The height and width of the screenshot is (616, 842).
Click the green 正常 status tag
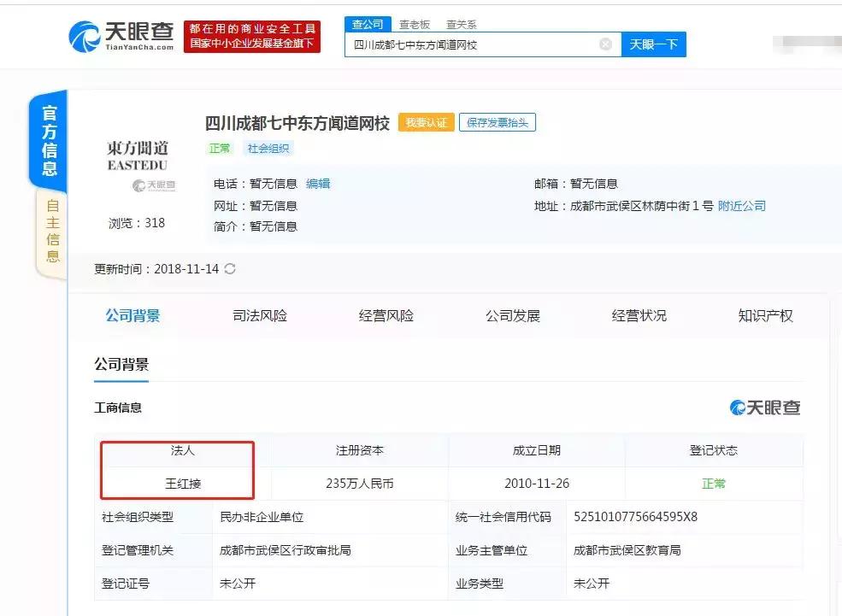point(220,148)
